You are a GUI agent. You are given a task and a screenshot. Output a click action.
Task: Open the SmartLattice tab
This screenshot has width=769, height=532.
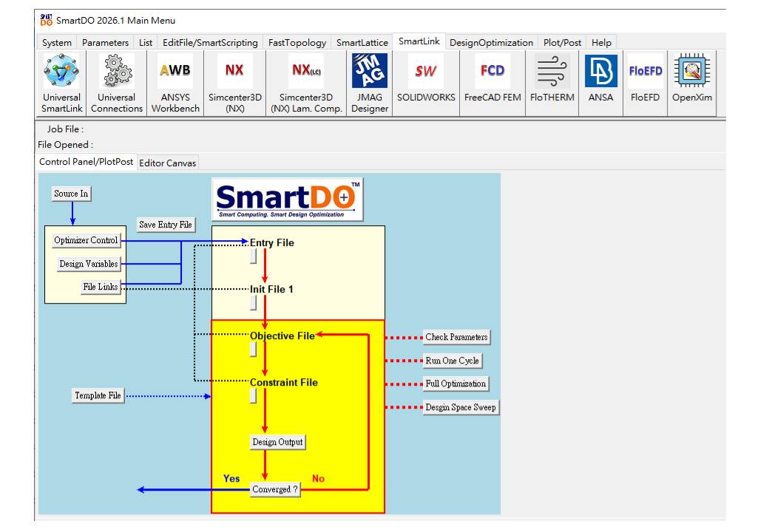362,43
